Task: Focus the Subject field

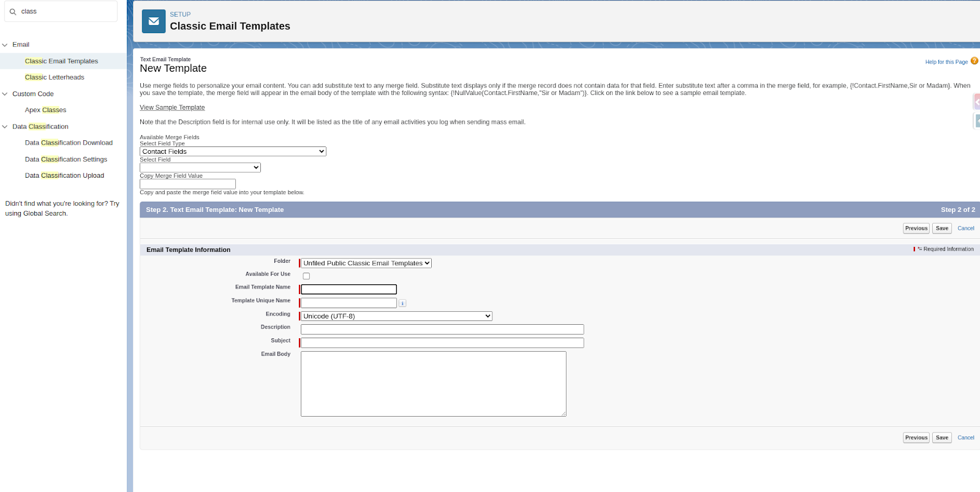Action: 442,343
